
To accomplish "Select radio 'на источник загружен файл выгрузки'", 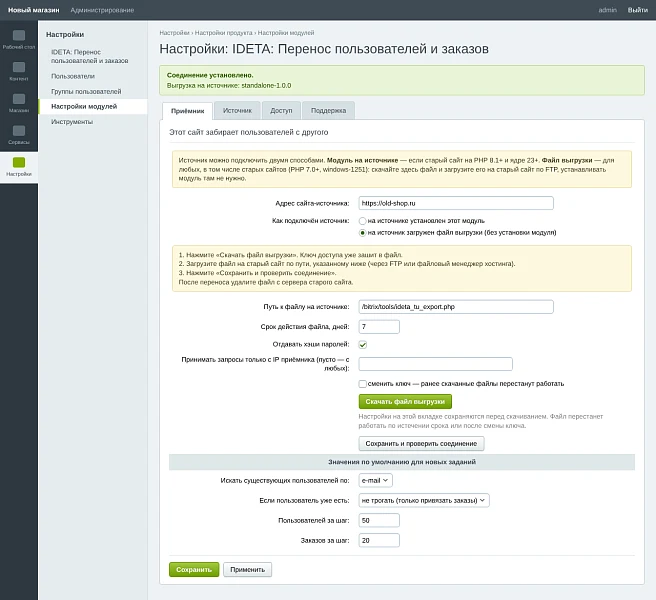I will coord(362,233).
